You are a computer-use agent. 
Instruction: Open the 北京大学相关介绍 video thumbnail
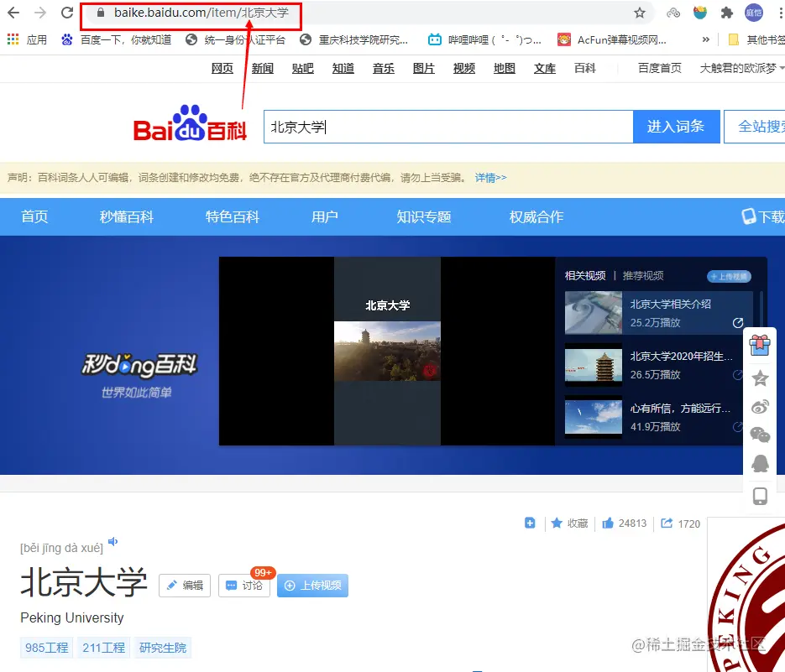point(594,313)
